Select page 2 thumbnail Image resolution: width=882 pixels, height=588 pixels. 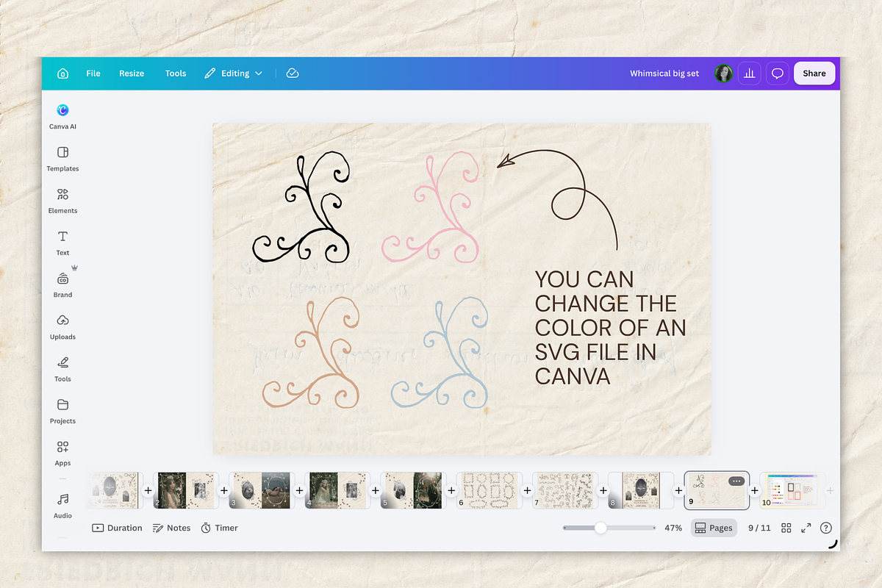[x=187, y=490]
